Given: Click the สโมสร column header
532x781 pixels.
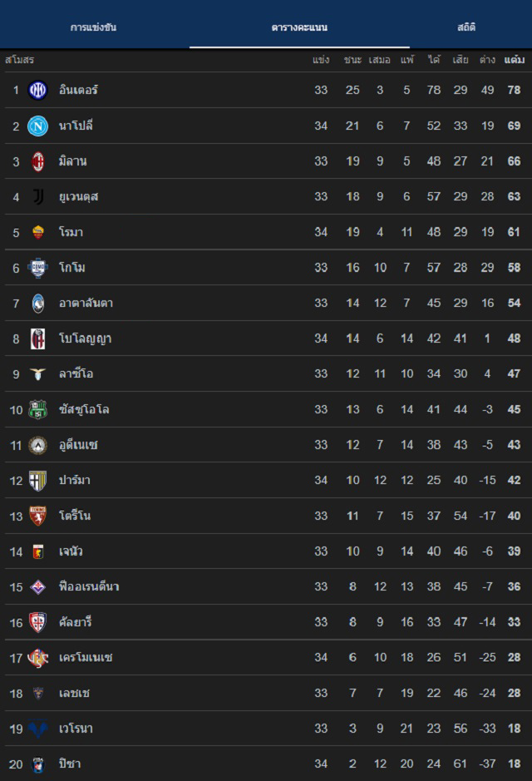Looking at the screenshot, I should pos(19,60).
